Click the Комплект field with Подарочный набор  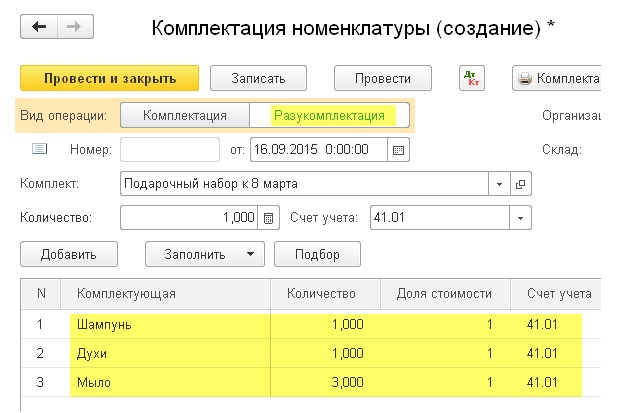pyautogui.click(x=304, y=184)
